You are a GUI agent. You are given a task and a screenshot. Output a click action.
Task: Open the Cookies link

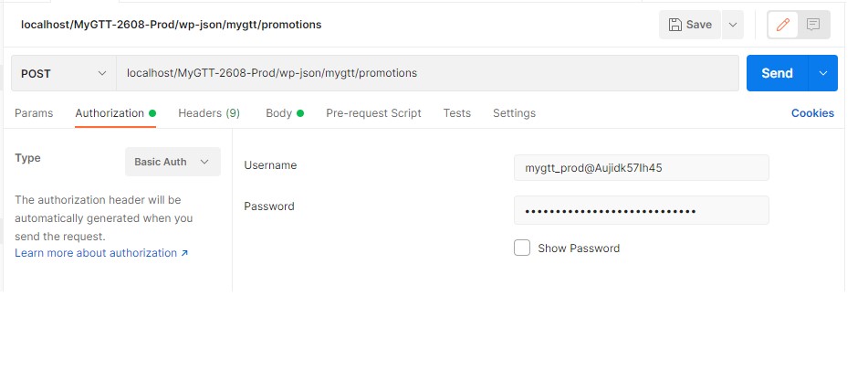(x=811, y=113)
